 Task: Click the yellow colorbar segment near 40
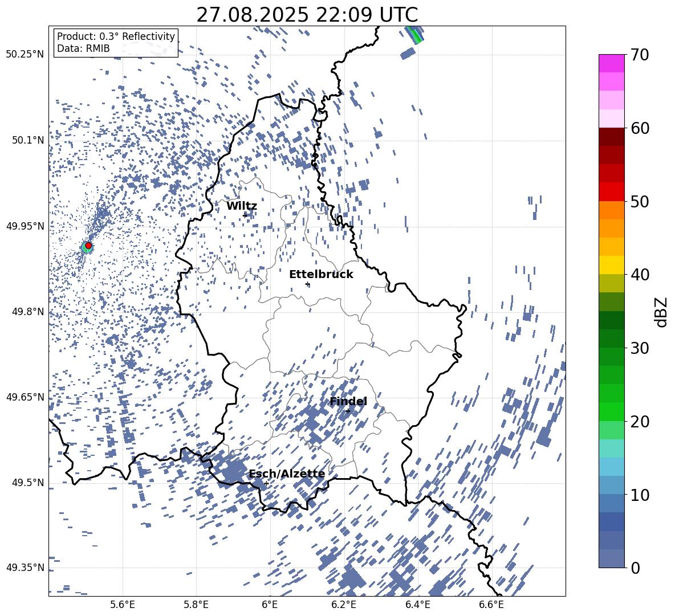point(612,265)
